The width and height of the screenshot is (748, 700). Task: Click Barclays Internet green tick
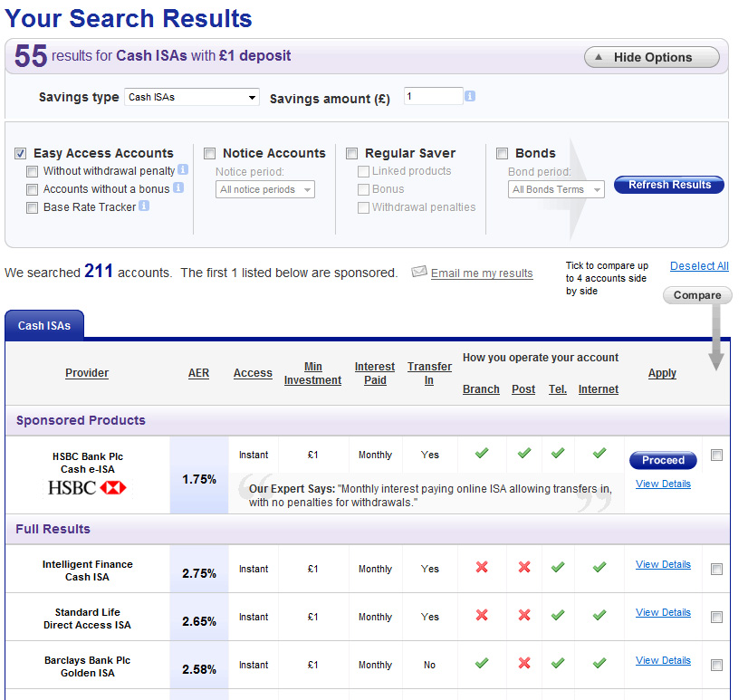pyautogui.click(x=599, y=663)
